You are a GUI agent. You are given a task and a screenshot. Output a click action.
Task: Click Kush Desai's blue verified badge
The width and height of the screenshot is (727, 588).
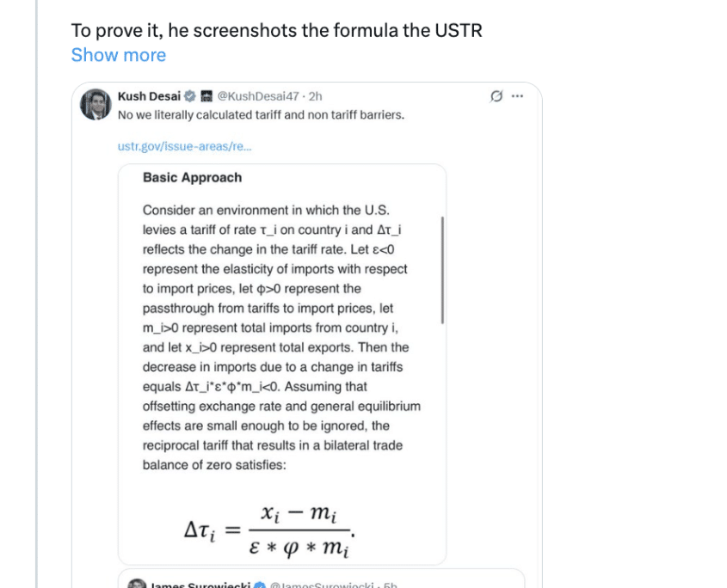pyautogui.click(x=190, y=95)
